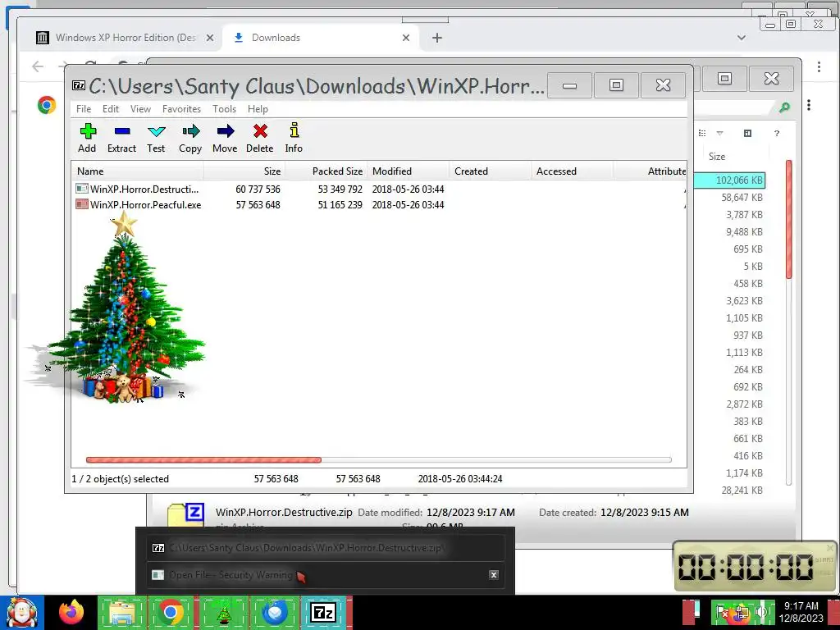840x630 pixels.
Task: Expand the Explorer view dropdown arrow
Action: pos(720,133)
